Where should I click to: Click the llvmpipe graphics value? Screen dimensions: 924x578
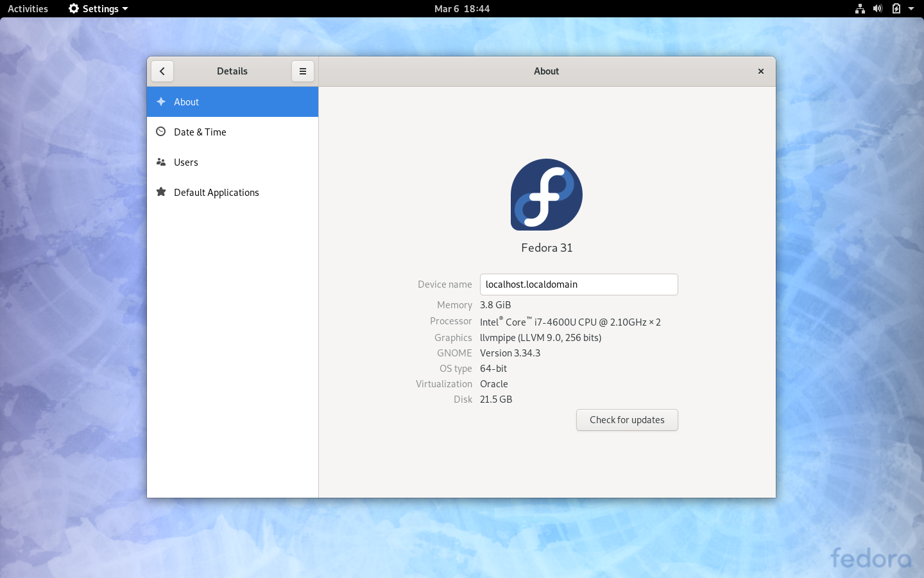point(541,338)
